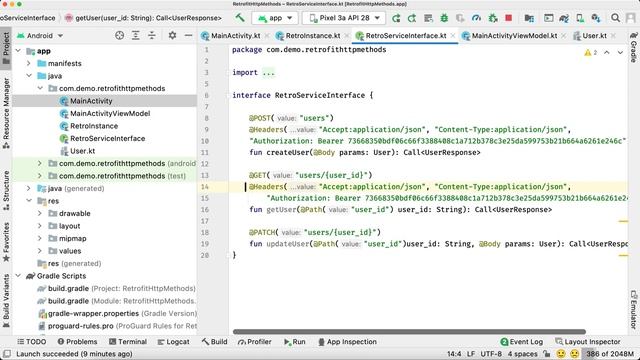Open the SDK Manager icon
Screen dimensions: 640x360
click(x=596, y=18)
